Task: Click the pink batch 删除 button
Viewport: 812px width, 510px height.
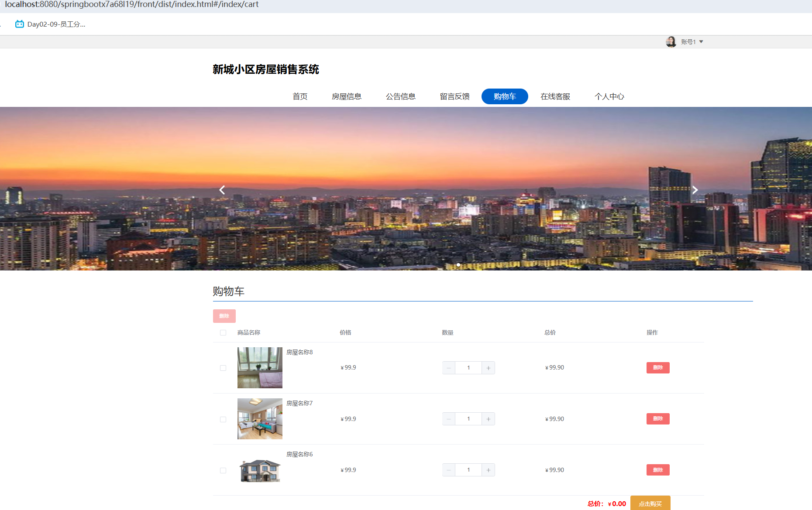Action: point(224,316)
